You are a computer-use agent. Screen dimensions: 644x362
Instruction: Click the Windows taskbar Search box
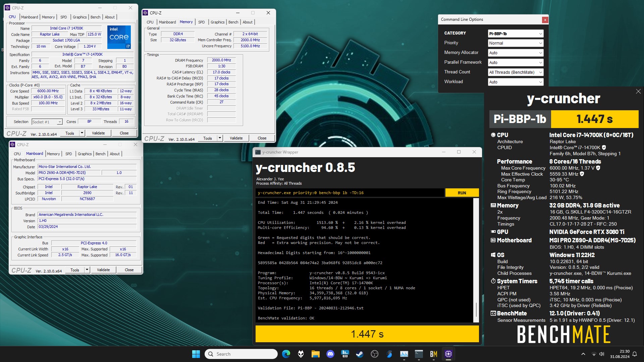(x=241, y=354)
